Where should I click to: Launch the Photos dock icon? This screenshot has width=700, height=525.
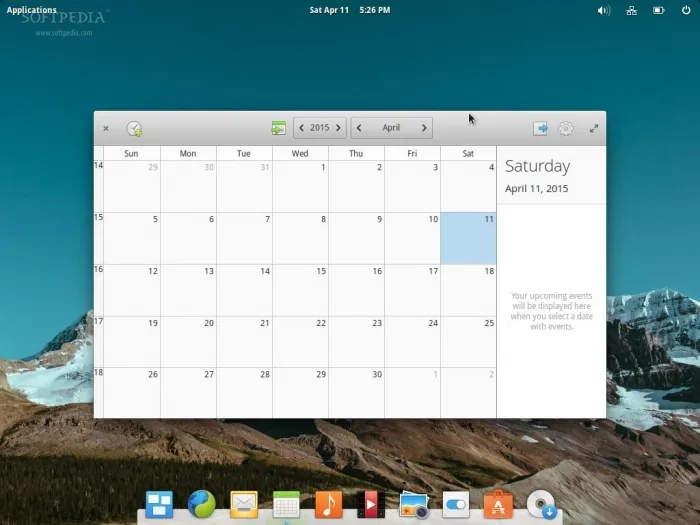[414, 505]
